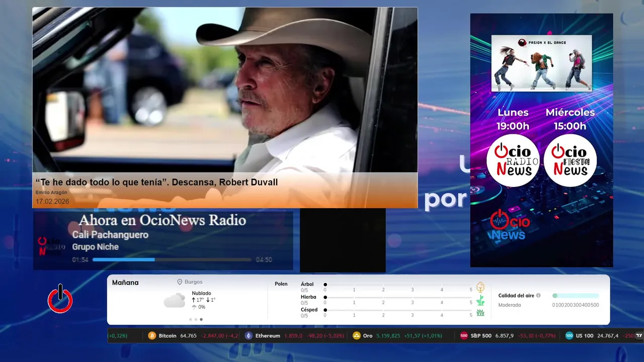644x362 pixels.
Task: Click the green Hierba plant icon
Action: click(480, 300)
